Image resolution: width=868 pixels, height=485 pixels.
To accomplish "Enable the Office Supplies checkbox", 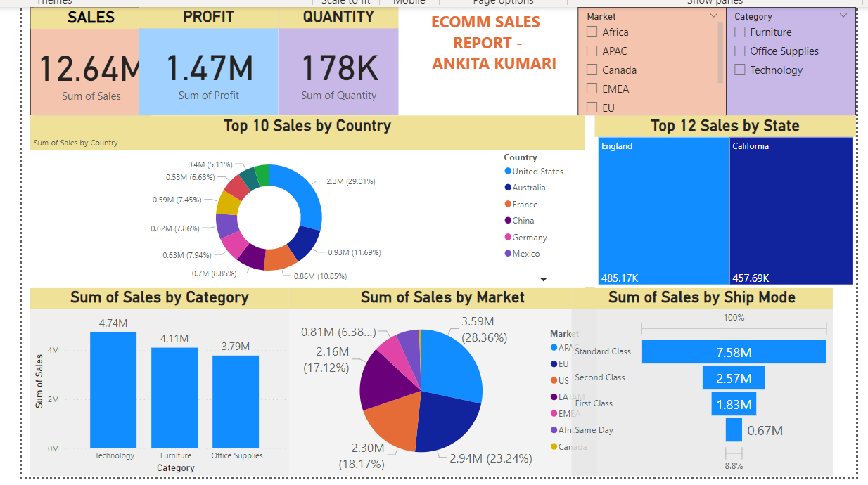I will click(739, 51).
